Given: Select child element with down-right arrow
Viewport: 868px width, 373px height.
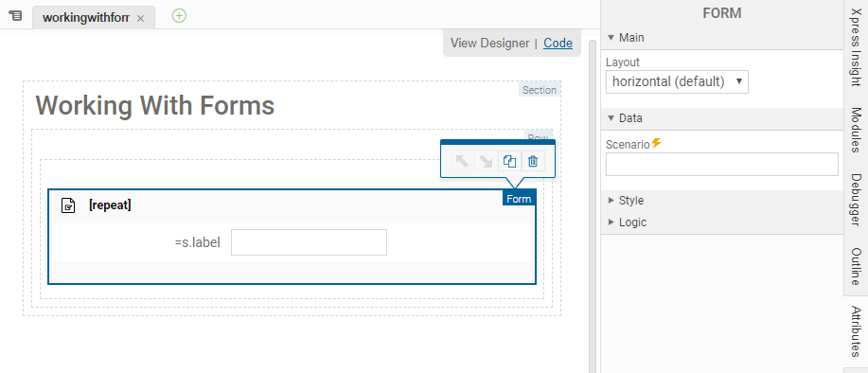Looking at the screenshot, I should [x=486, y=161].
